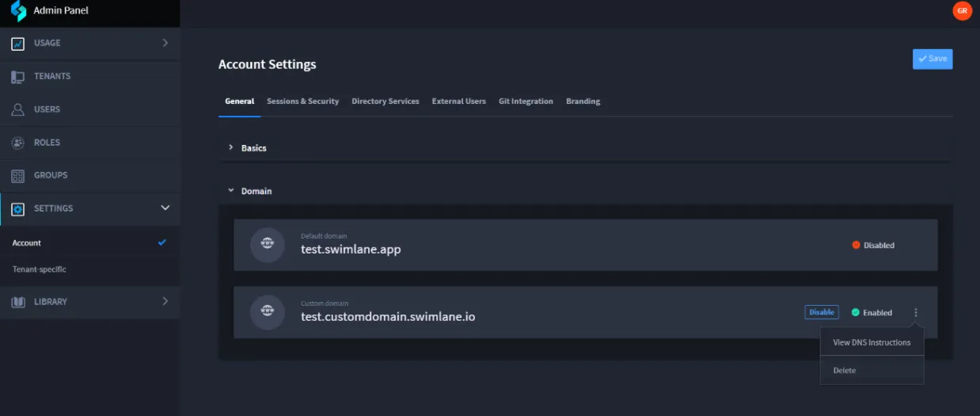Click the Groups grid icon
This screenshot has height=416, width=980.
point(17,176)
